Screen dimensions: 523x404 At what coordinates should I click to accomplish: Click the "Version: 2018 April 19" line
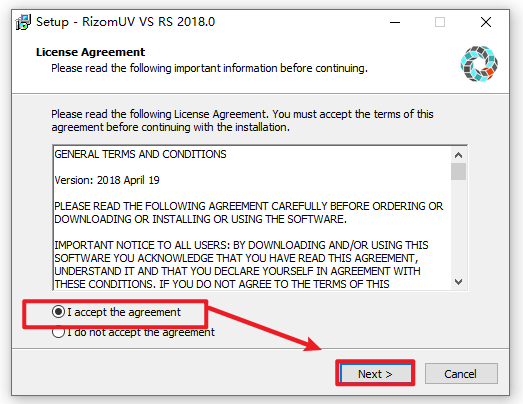point(107,180)
